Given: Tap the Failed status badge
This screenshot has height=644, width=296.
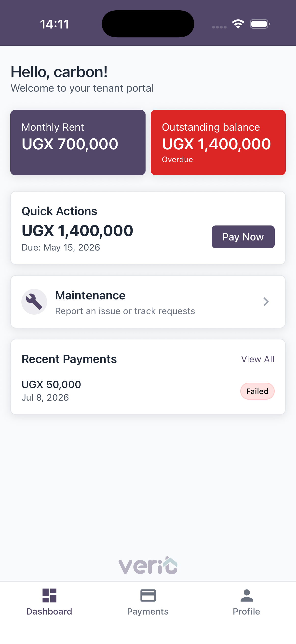Looking at the screenshot, I should [257, 391].
